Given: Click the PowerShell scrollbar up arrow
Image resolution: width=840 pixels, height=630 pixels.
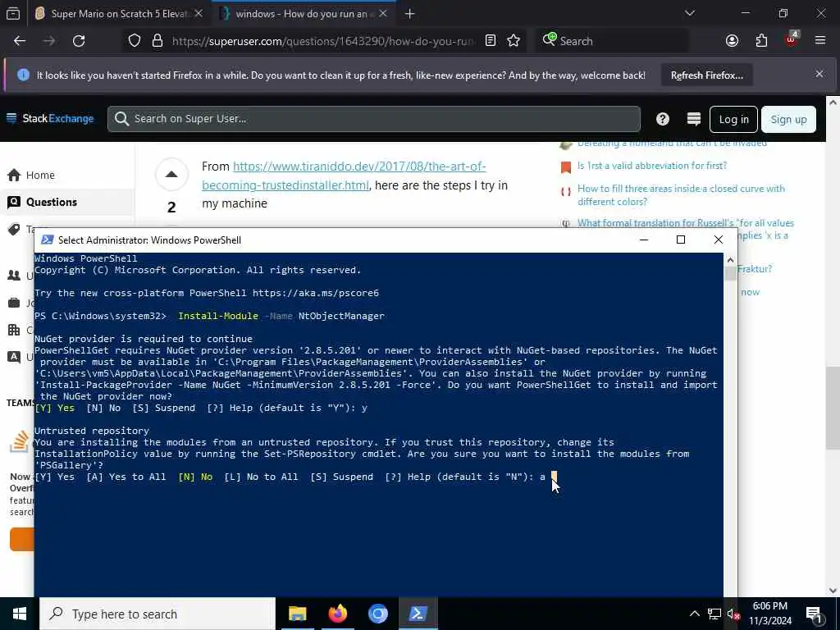Looking at the screenshot, I should click(729, 260).
